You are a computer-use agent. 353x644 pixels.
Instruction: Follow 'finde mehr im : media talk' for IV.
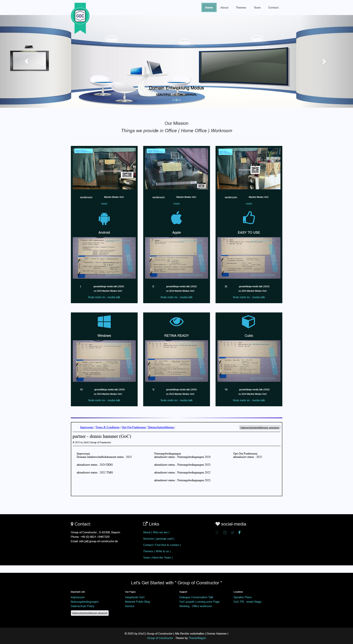(x=104, y=400)
